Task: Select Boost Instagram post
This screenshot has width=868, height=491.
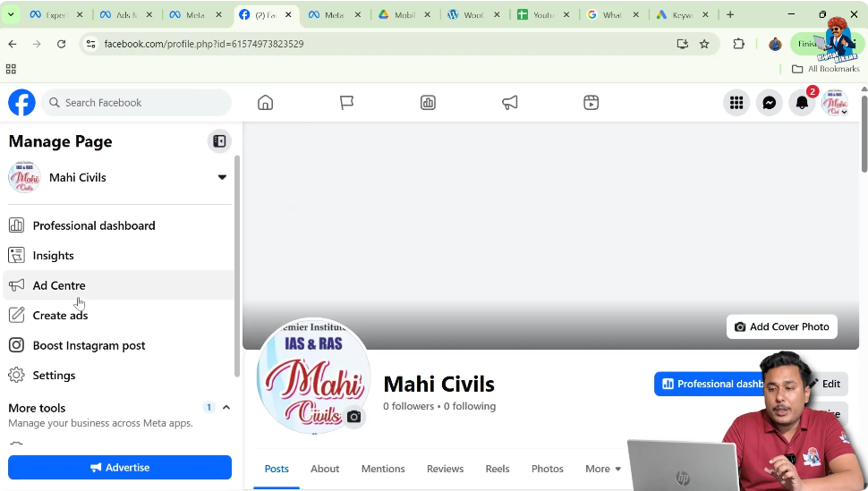Action: click(118, 345)
